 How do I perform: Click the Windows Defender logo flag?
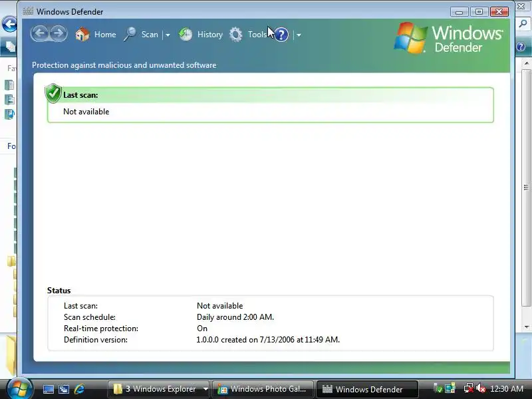pos(410,38)
